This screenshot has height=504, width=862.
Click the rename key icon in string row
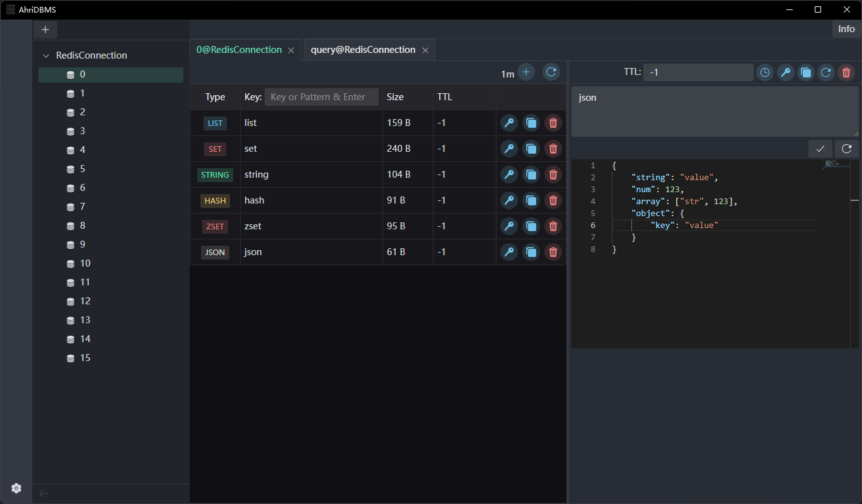tap(509, 175)
